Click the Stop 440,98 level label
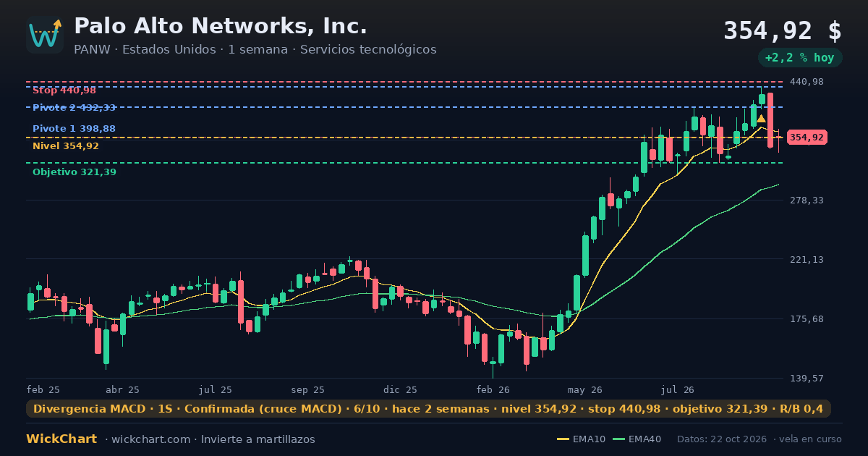This screenshot has height=456, width=868. [64, 90]
